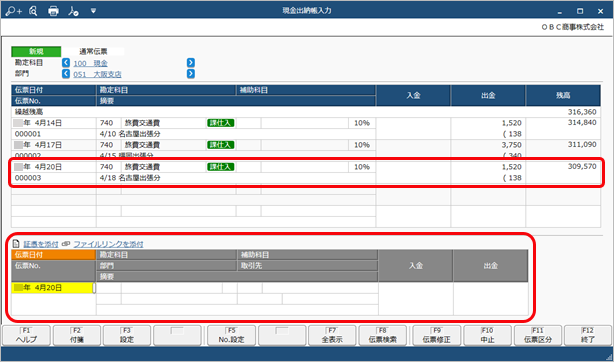The height and width of the screenshot is (362, 614).
Task: Go to next 部門 with right arrow
Action: pyautogui.click(x=191, y=74)
